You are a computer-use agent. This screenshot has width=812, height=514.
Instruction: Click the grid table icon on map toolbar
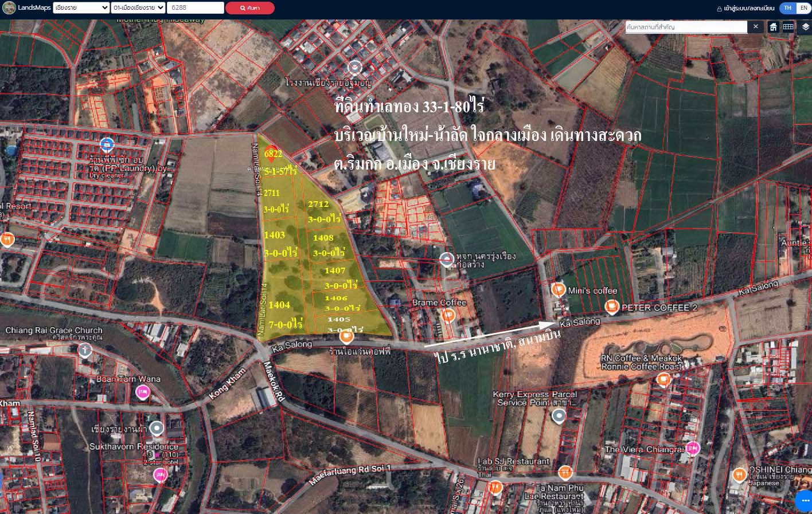point(788,27)
